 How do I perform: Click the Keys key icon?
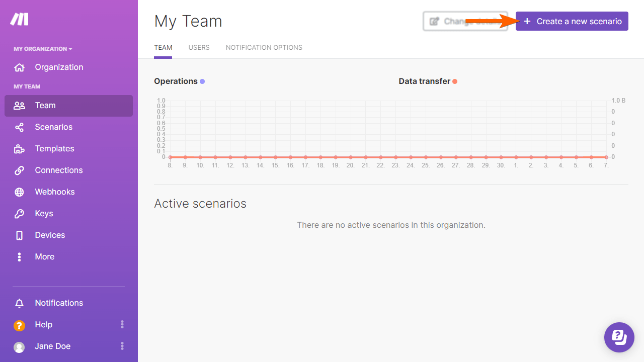click(x=19, y=214)
